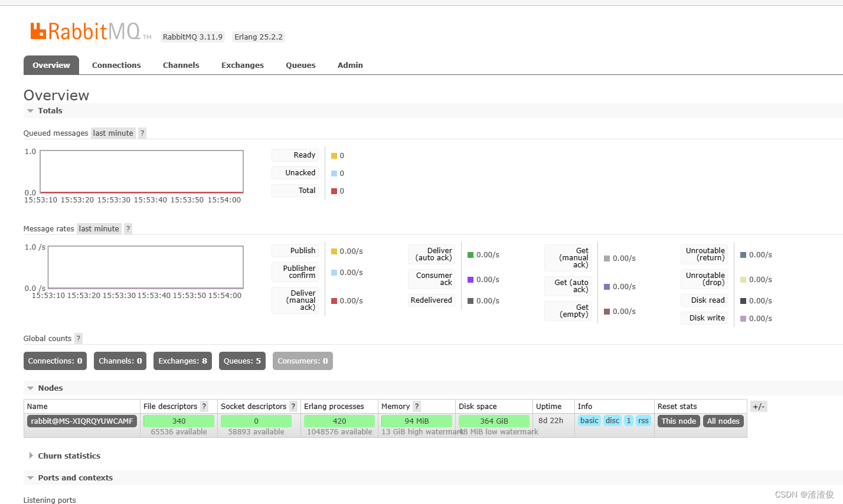Open Memory column help icon
The width and height of the screenshot is (843, 504).
click(417, 407)
